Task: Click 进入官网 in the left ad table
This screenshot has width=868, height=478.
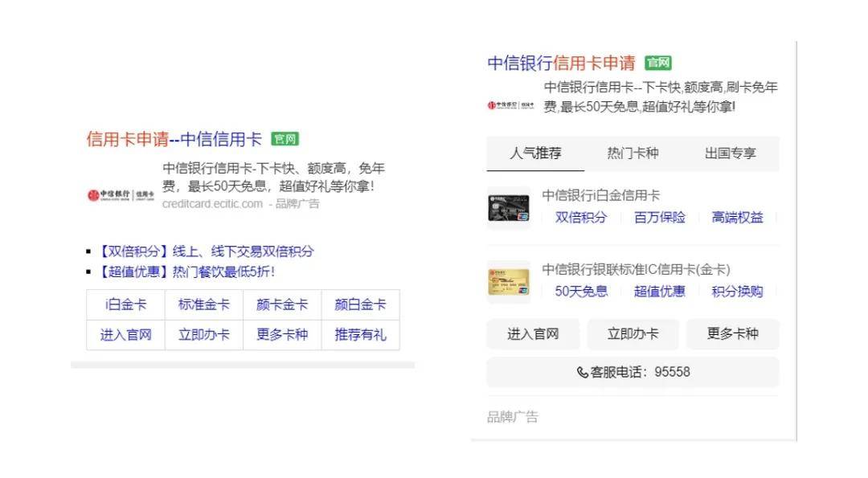Action: [x=125, y=335]
